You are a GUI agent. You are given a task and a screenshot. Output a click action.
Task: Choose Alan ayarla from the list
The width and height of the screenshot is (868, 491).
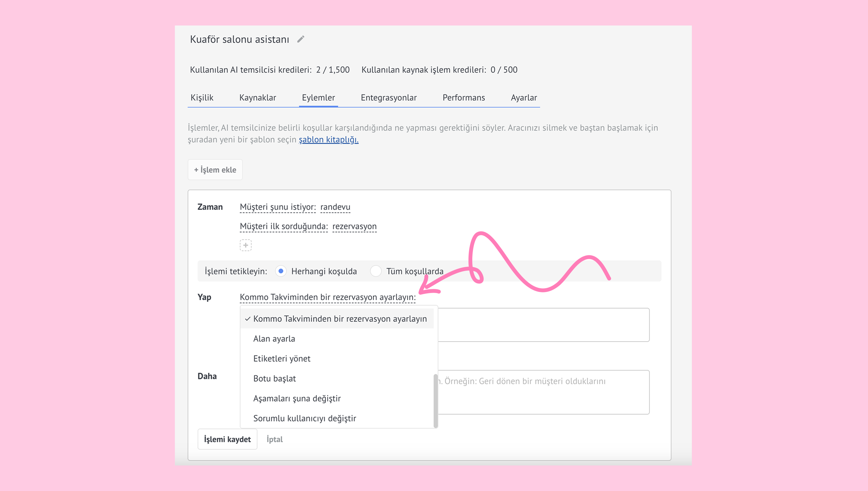[x=274, y=339]
